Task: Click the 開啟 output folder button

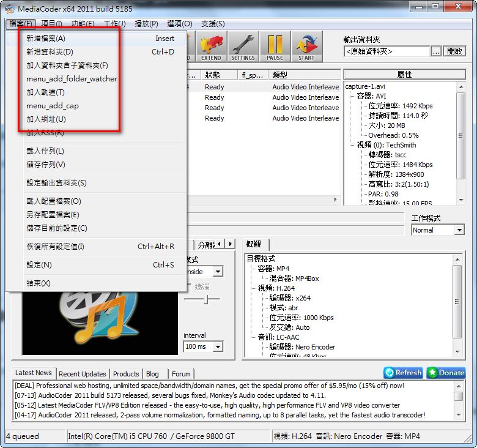Action: click(454, 51)
